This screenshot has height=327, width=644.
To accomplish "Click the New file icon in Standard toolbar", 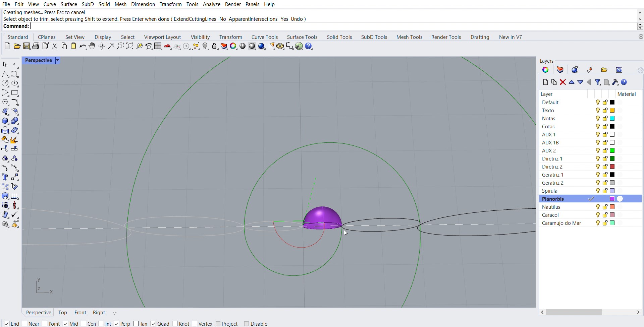I will tap(7, 46).
